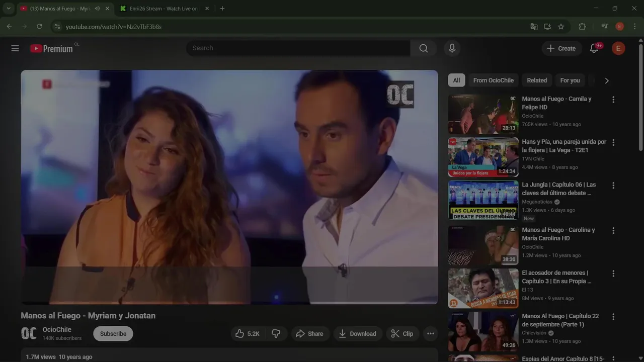Open more actions ellipsis under video

[x=430, y=333]
